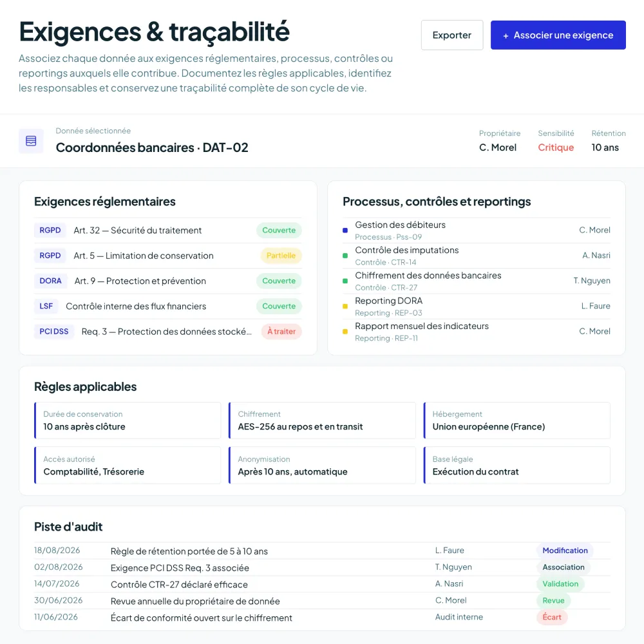Open Art. 32 — Sécurité du traitement row

(x=167, y=231)
